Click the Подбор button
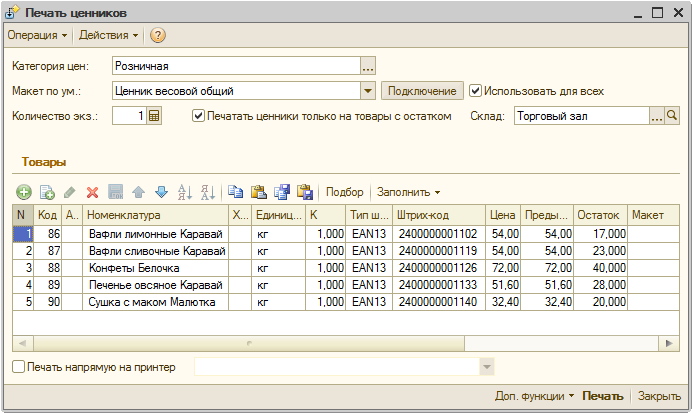 coord(344,192)
